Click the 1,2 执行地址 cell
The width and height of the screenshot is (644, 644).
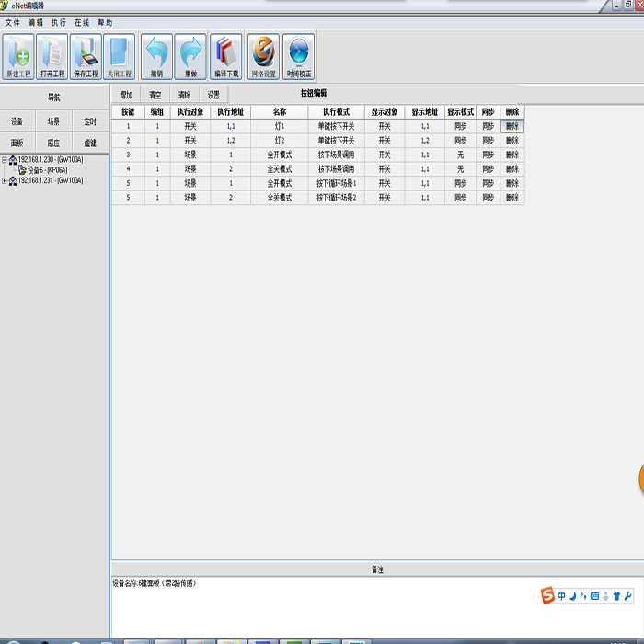231,141
